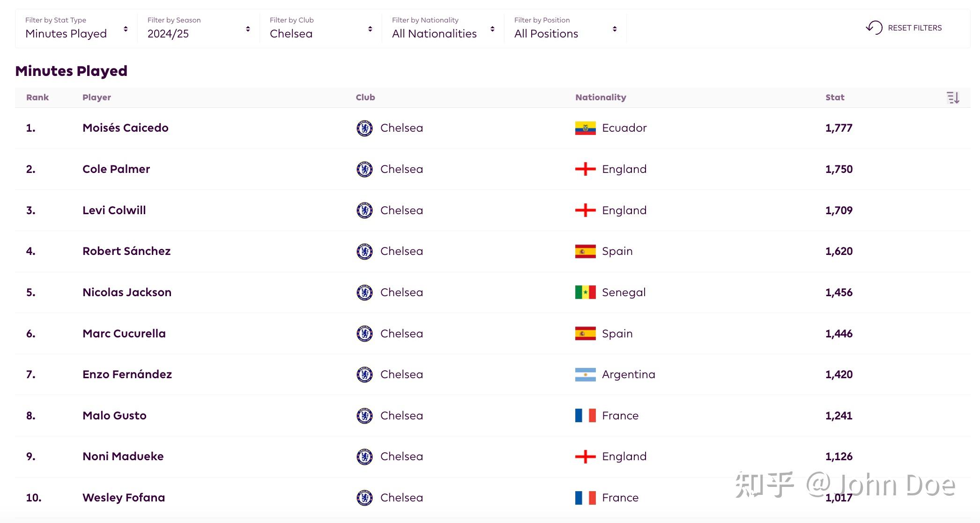Image resolution: width=980 pixels, height=523 pixels.
Task: Click Senegal flag in Nicolas Jackson row
Action: click(585, 292)
